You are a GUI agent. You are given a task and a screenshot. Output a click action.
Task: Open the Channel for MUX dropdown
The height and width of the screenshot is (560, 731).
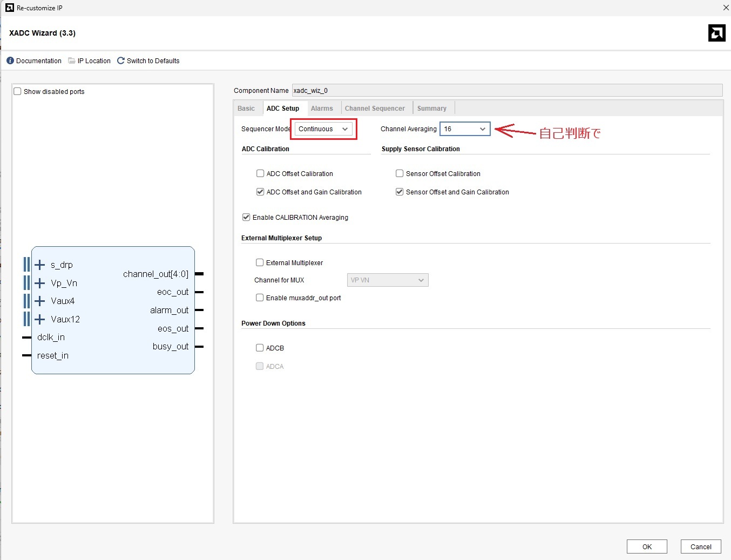[x=387, y=280]
